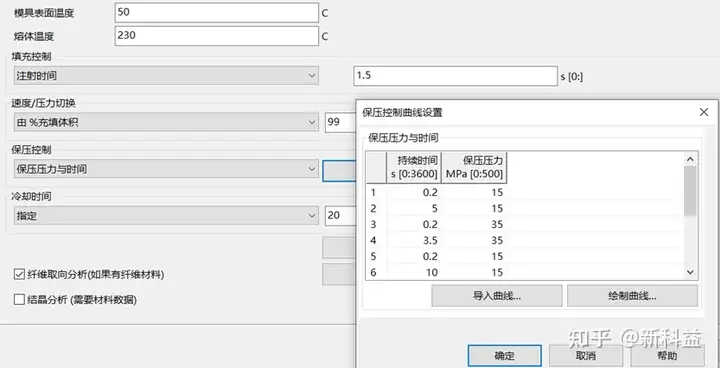Open the 注射时间 filling control dropdown
This screenshot has width=720, height=368.
pyautogui.click(x=166, y=76)
